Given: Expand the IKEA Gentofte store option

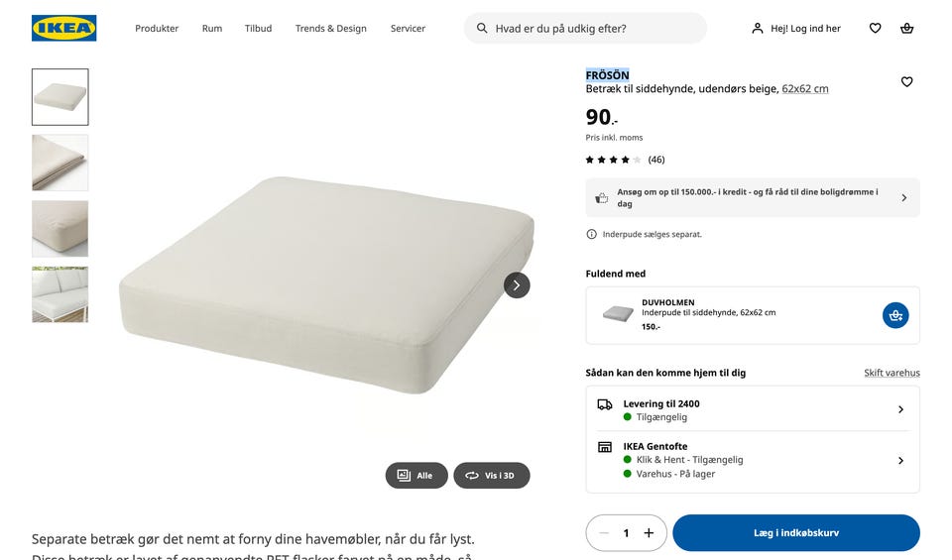Looking at the screenshot, I should pos(753,460).
